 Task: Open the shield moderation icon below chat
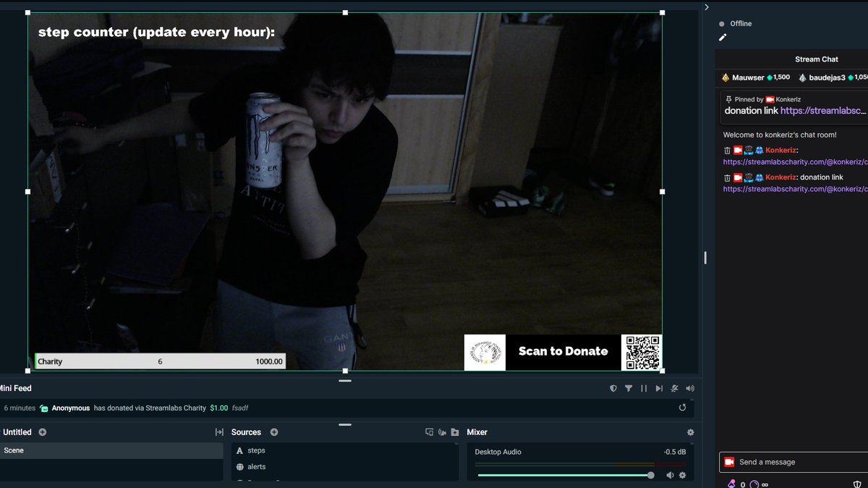coord(858,484)
